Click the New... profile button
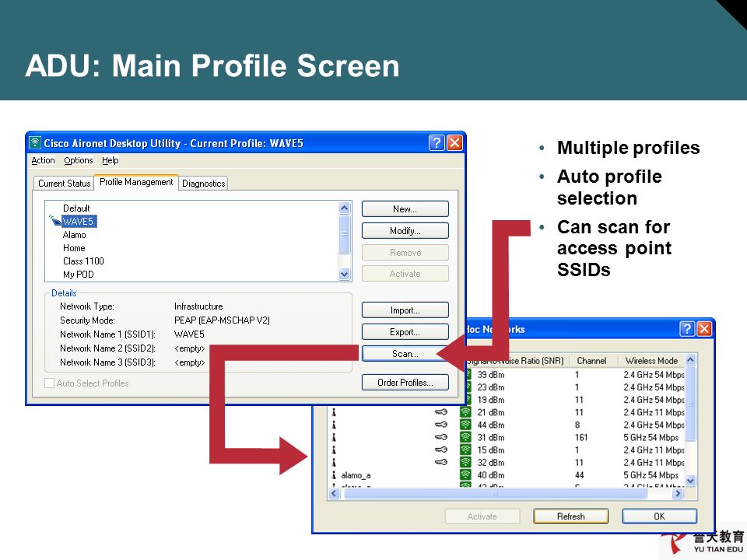This screenshot has height=560, width=747. (405, 209)
